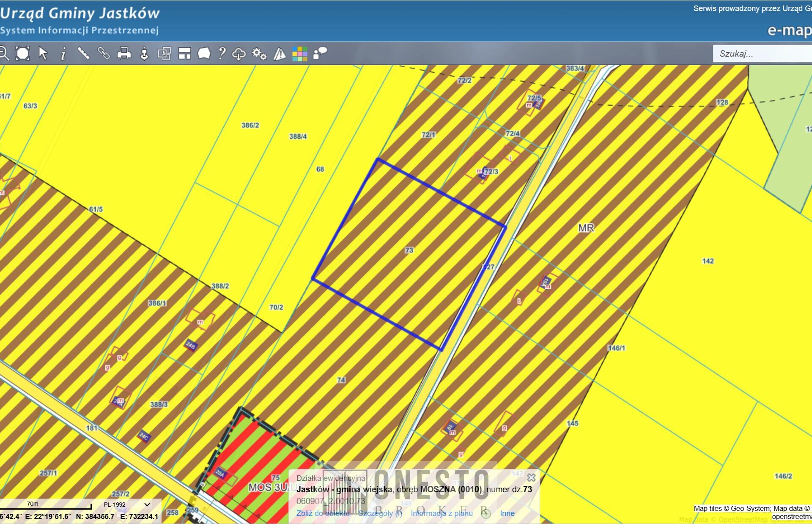
Task: Click the 'Informacja z planu' link
Action: pos(442,513)
